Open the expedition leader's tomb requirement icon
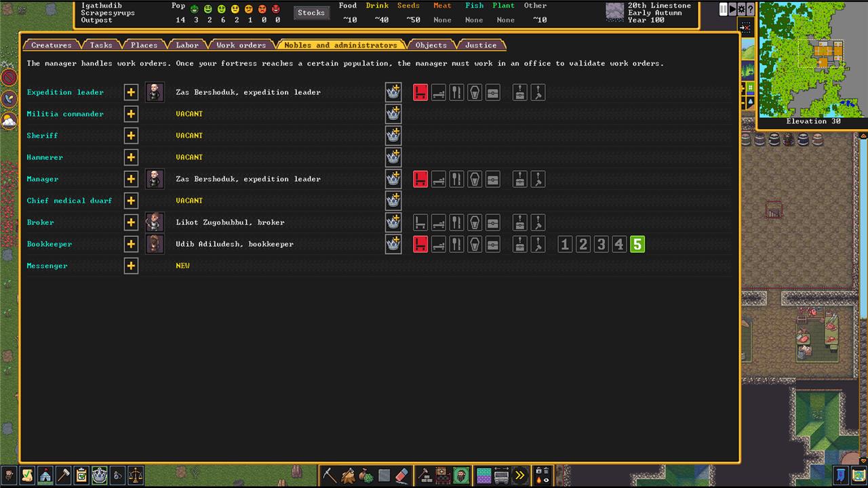Screen dimensions: 868x488 point(475,92)
